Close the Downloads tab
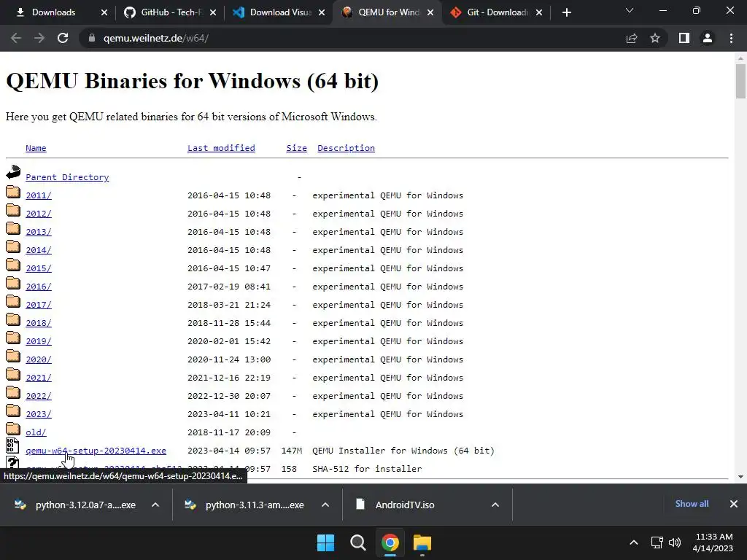The image size is (747, 560). pyautogui.click(x=104, y=12)
